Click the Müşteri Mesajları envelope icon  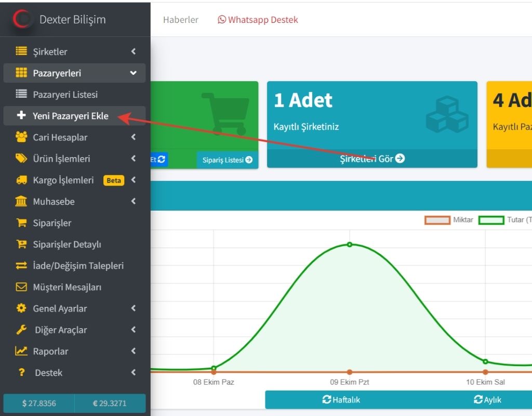(x=21, y=287)
